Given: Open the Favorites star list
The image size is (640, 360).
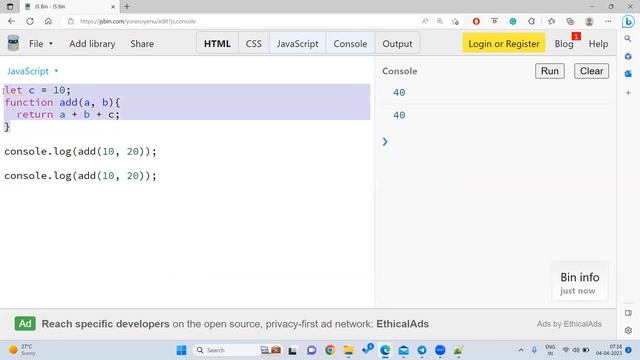Looking at the screenshot, I should click(551, 21).
